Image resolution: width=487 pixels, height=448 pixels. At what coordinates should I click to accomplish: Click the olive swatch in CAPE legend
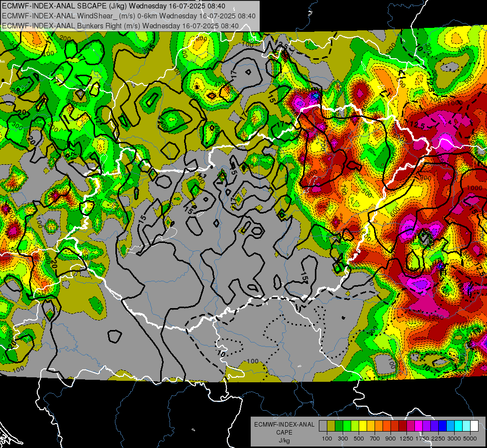331,426
